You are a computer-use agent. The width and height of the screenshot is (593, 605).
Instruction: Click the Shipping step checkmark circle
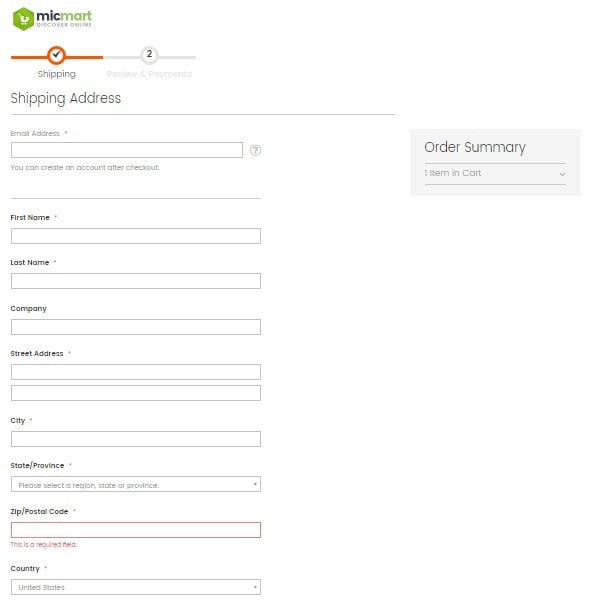coord(56,55)
